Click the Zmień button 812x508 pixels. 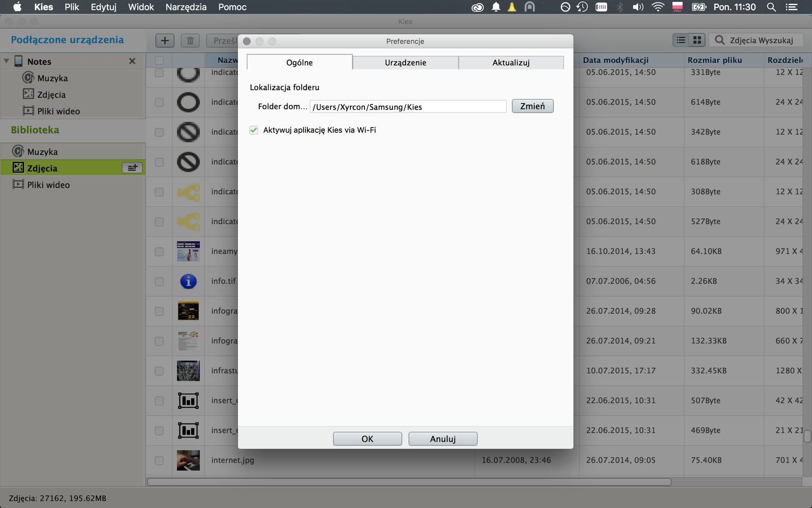click(x=533, y=106)
